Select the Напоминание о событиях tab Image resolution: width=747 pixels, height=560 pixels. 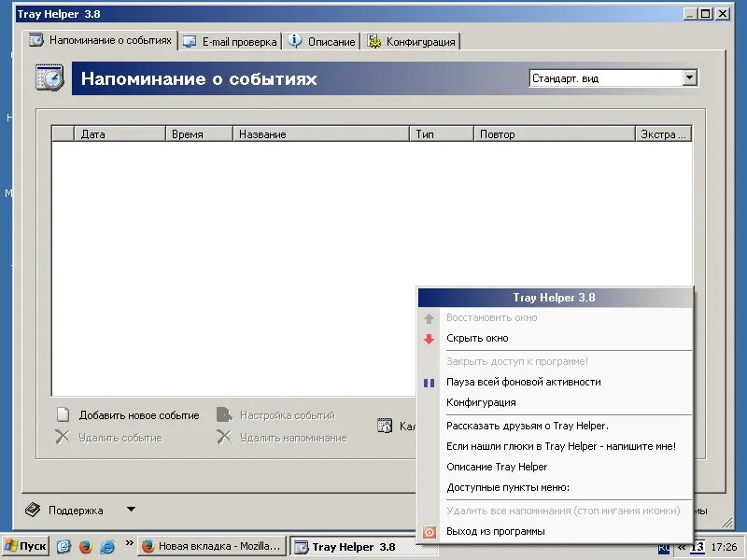(101, 40)
